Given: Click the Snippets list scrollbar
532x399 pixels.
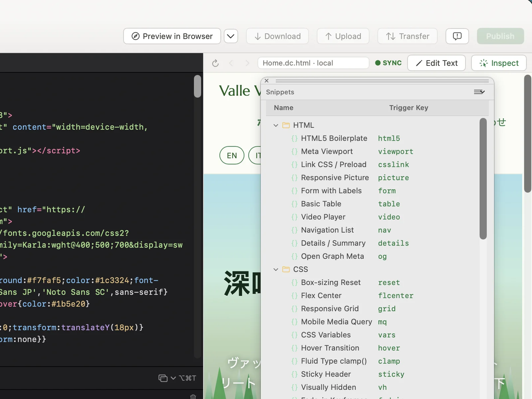Looking at the screenshot, I should [483, 179].
